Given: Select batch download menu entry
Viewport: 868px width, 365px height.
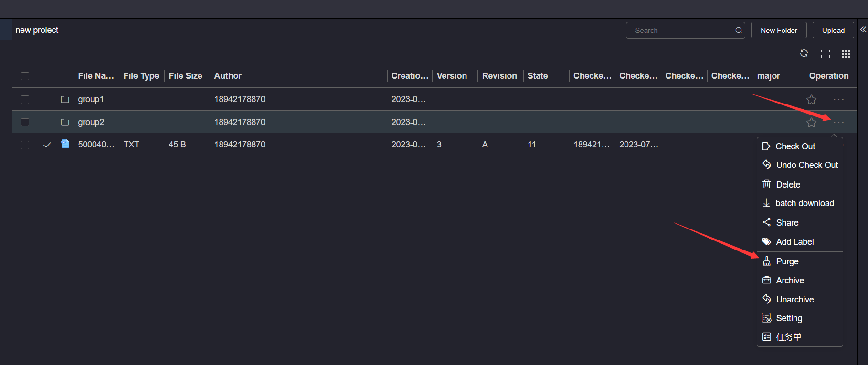Looking at the screenshot, I should click(800, 203).
